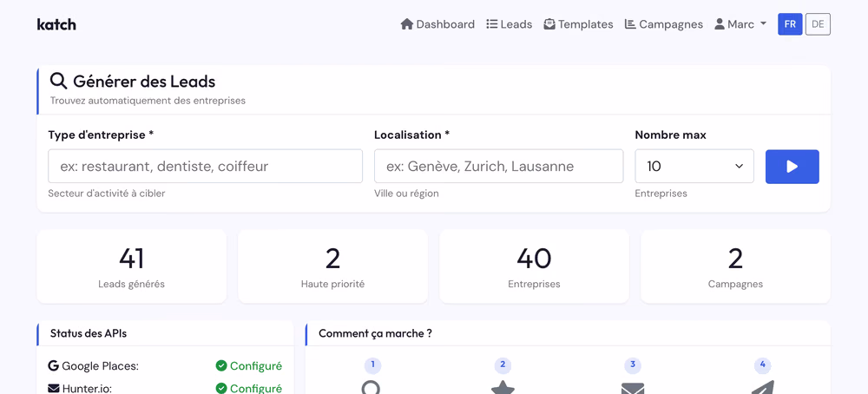Click step 4 paper plane icon
Viewport: 868px width, 394px height.
762,387
